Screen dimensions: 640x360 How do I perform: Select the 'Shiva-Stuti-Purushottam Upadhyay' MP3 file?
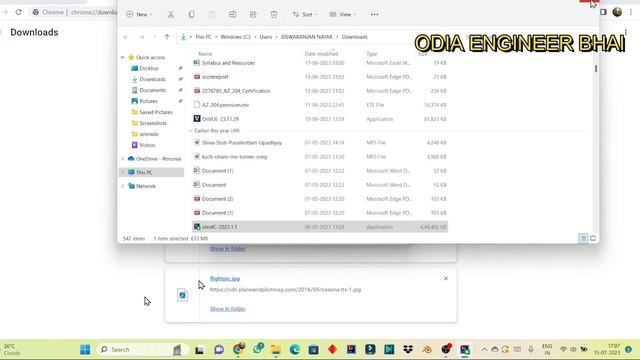(x=320, y=142)
